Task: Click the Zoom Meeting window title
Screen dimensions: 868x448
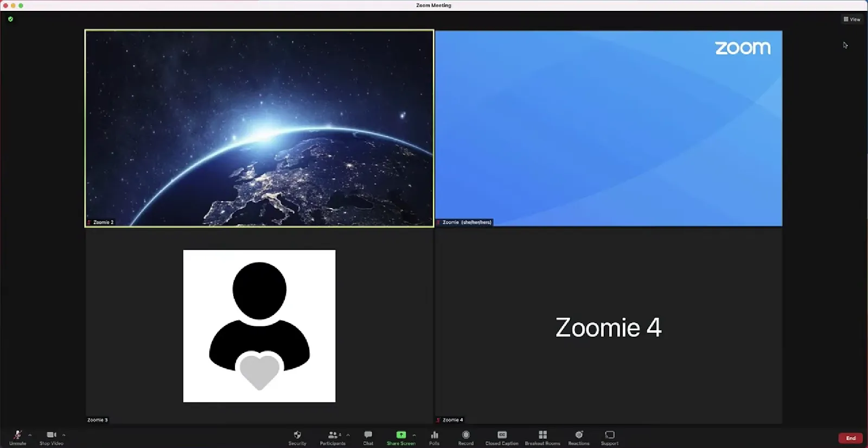Action: click(x=433, y=5)
